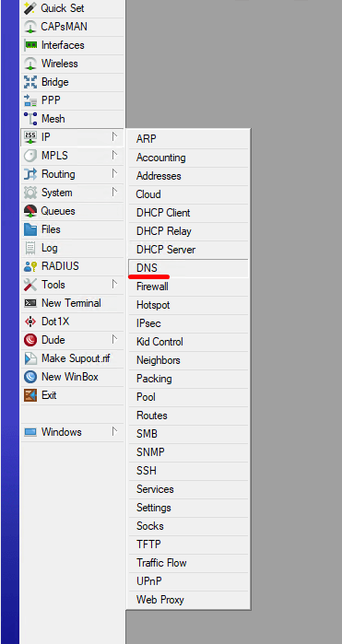342x644 pixels.
Task: Expand the System submenu arrow
Action: (x=115, y=192)
